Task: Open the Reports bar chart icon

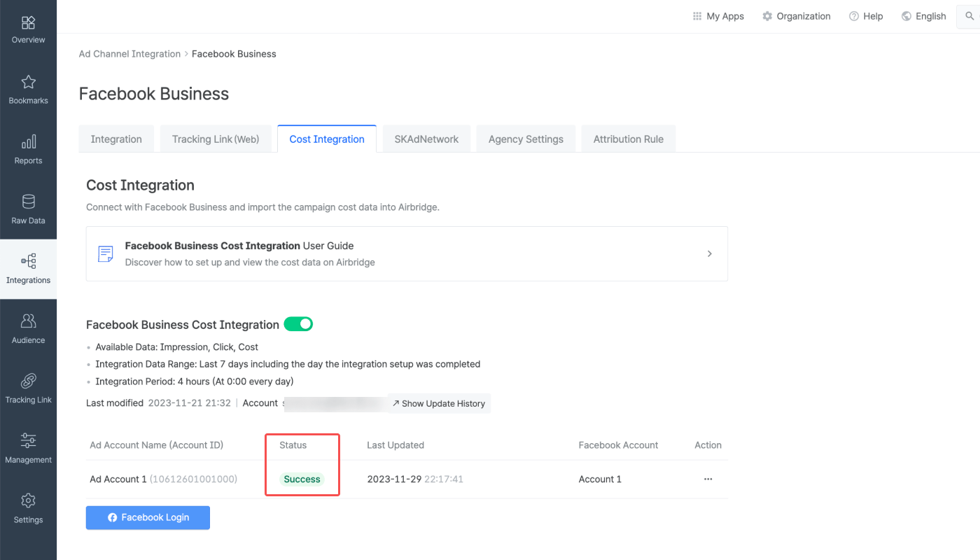Action: tap(28, 142)
